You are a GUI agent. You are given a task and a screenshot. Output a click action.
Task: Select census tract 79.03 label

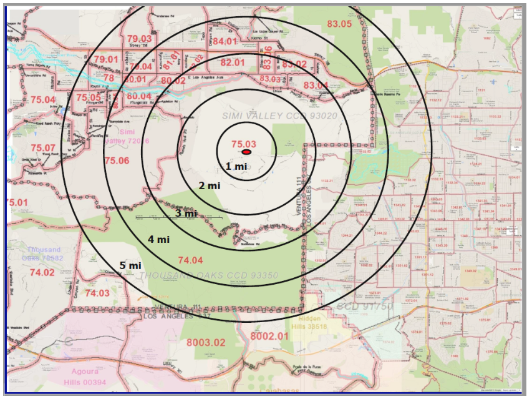[x=140, y=39]
